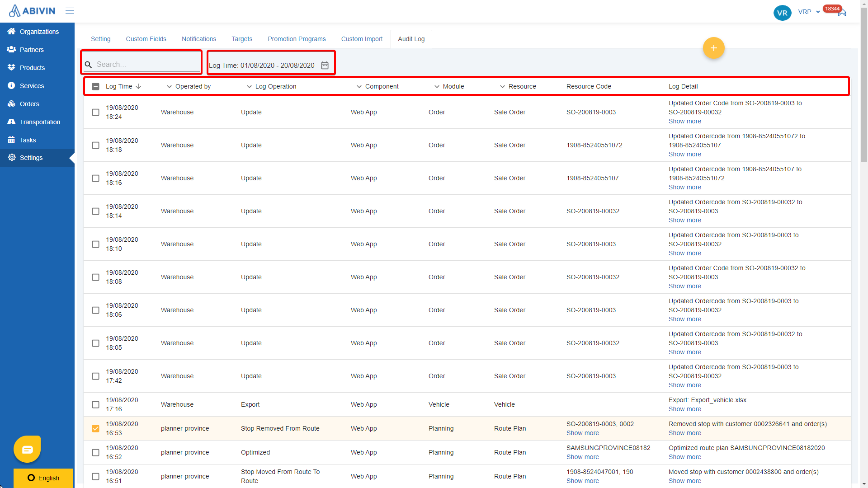The width and height of the screenshot is (868, 488).
Task: Switch to the Promotion Programs tab
Action: pos(297,39)
